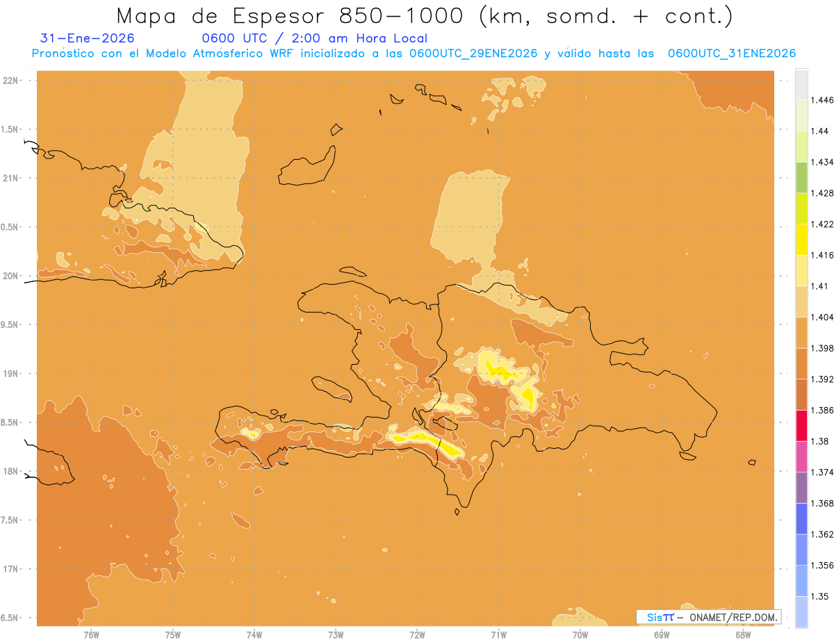Click the "20N" latitude axis label

pyautogui.click(x=11, y=276)
